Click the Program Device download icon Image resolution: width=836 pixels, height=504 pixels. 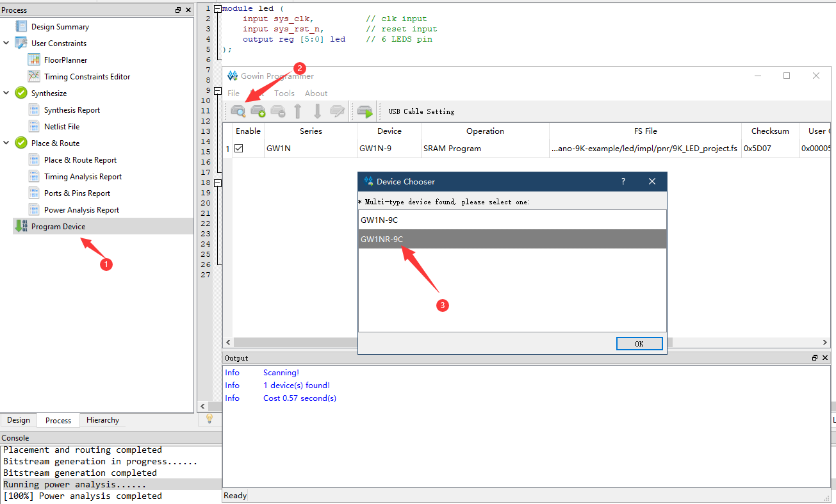21,226
